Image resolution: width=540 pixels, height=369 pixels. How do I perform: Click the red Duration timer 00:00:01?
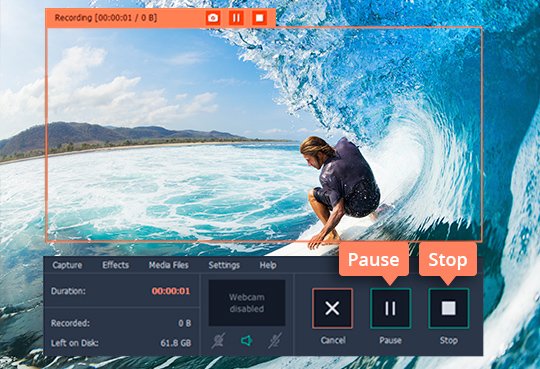(171, 291)
